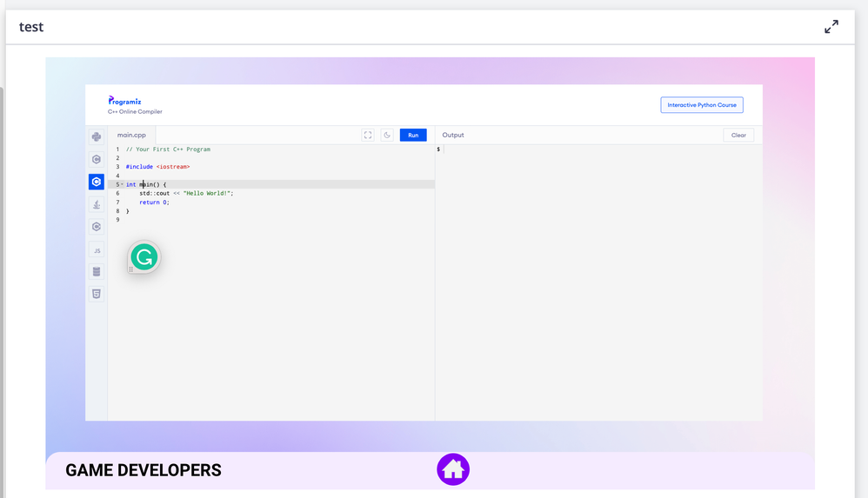Select the HTML5 icon in sidebar
The width and height of the screenshot is (868, 498).
click(97, 294)
